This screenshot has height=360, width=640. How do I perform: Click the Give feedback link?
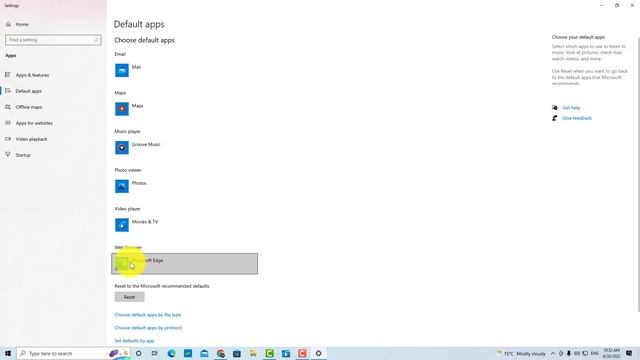577,118
